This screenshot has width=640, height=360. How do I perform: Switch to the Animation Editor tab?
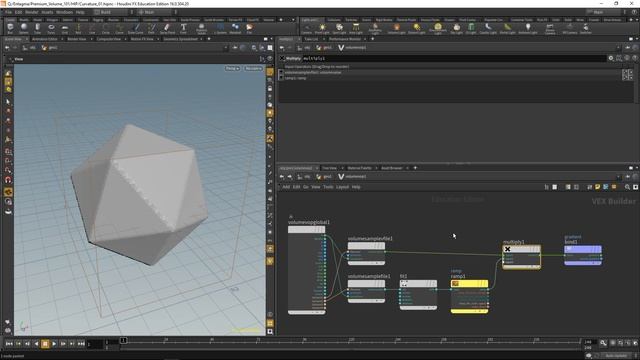[x=45, y=39]
